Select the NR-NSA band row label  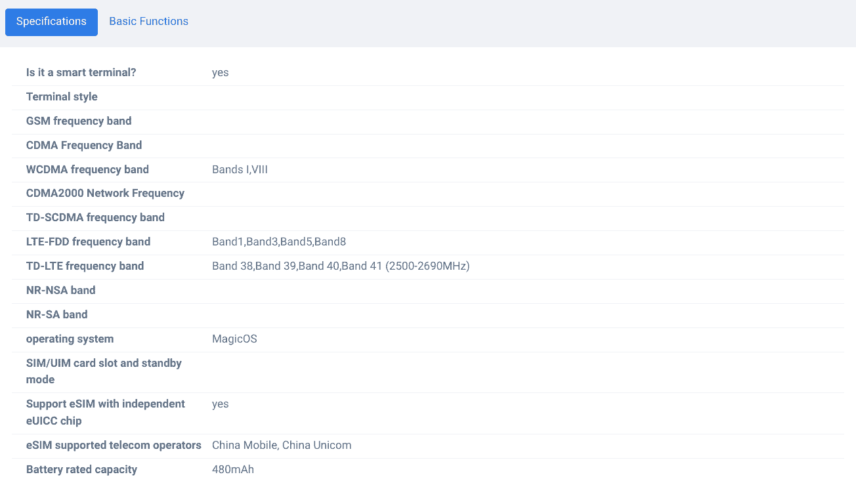coord(60,291)
